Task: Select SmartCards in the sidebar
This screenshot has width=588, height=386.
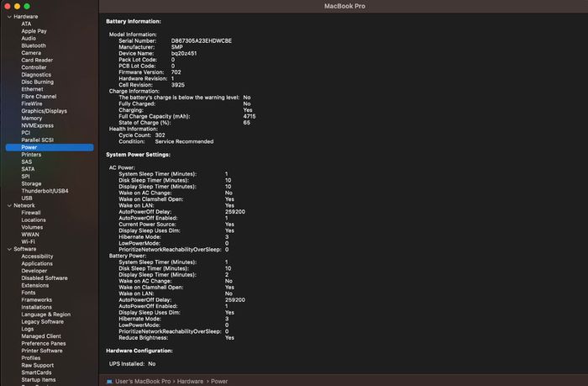Action: coord(36,373)
